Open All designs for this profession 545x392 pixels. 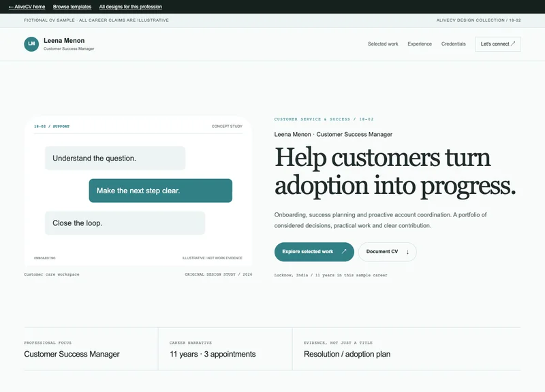point(130,7)
